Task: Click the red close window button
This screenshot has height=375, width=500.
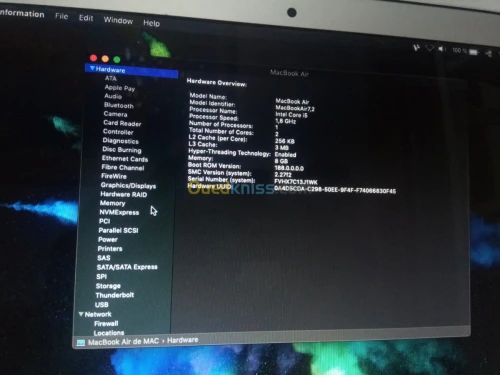Action: pyautogui.click(x=94, y=58)
